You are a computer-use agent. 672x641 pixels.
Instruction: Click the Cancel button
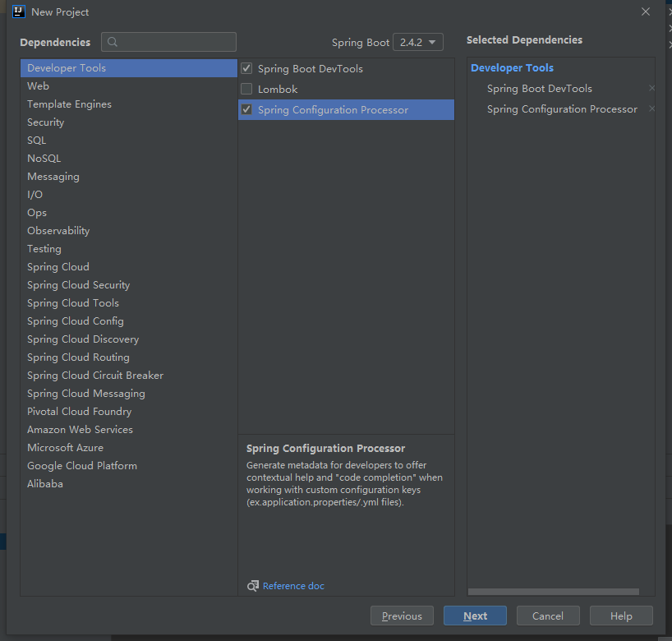(x=548, y=616)
